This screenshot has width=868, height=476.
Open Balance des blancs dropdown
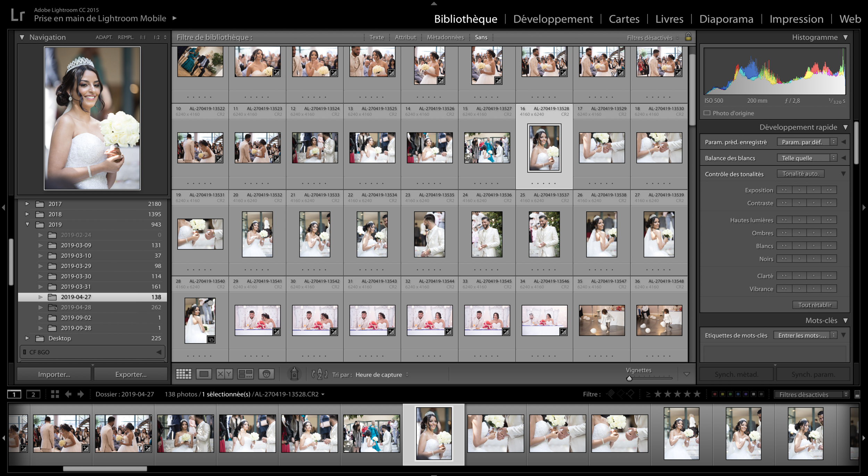click(807, 158)
